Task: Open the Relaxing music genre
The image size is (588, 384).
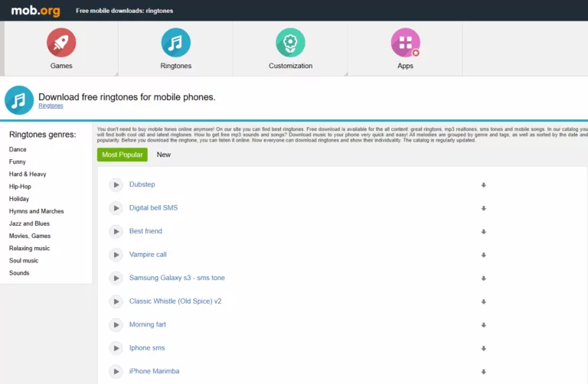Action: [x=29, y=249]
